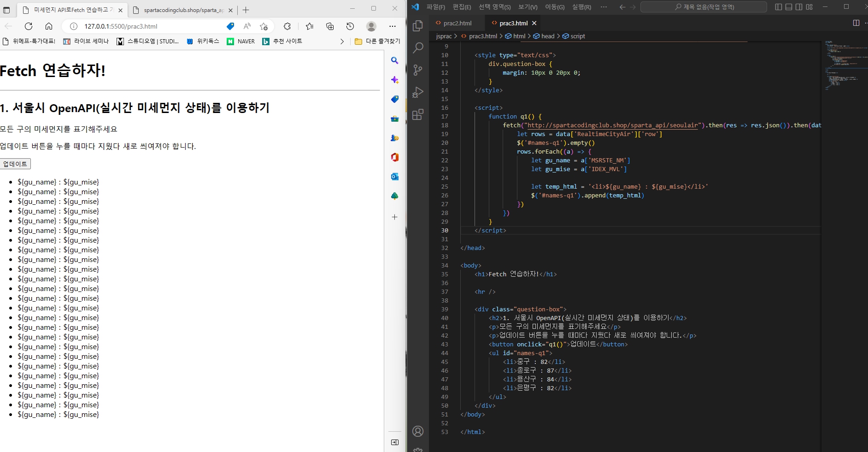The width and height of the screenshot is (868, 452).
Task: Open the Customize Layout icon
Action: pos(809,7)
